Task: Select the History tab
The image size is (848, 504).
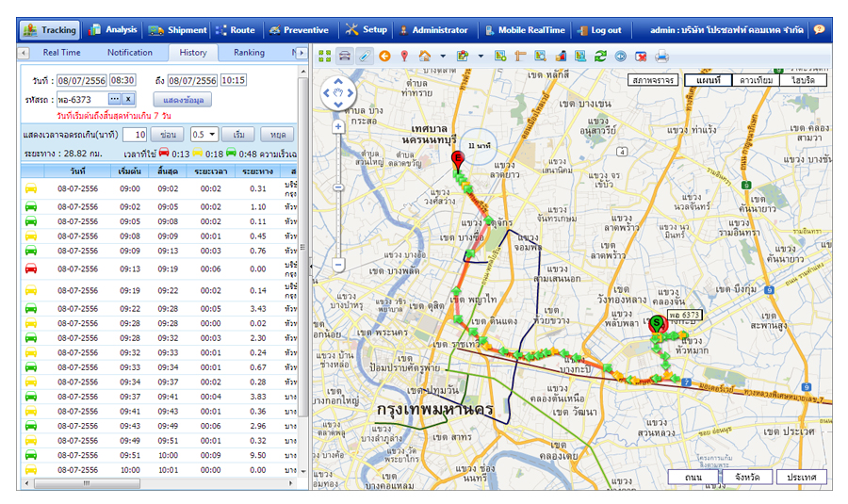Action: [x=193, y=53]
